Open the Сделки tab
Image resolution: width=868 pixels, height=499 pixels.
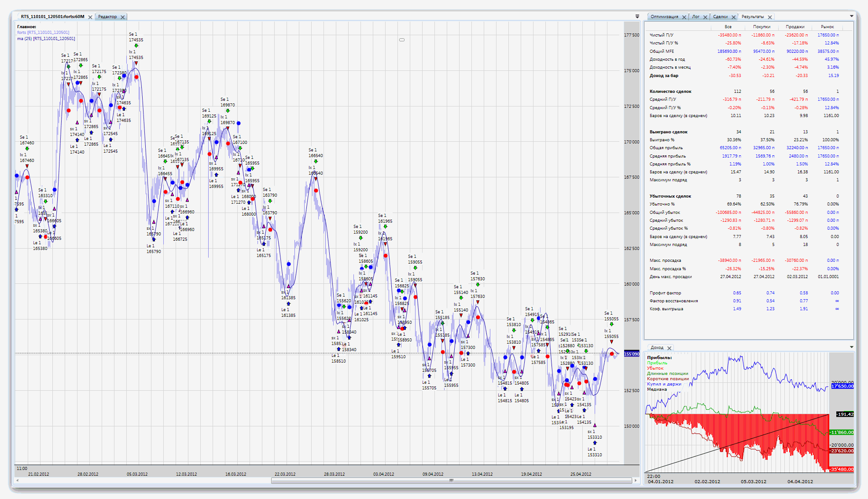[x=720, y=17]
